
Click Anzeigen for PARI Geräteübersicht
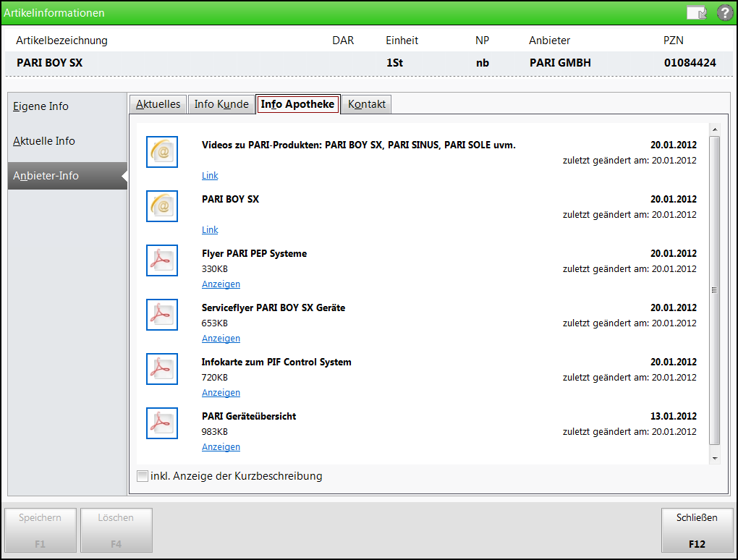[221, 447]
